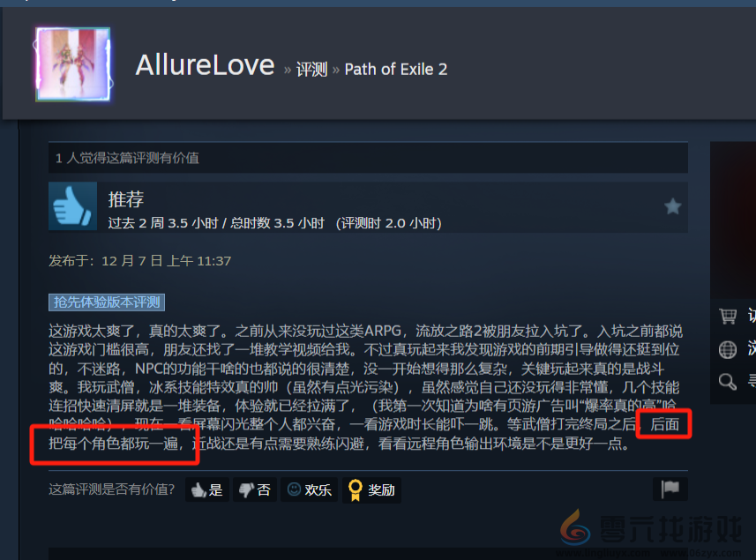Click the blue thumbs-up recommended icon
Viewport: 756px width, 560px height.
(x=72, y=205)
